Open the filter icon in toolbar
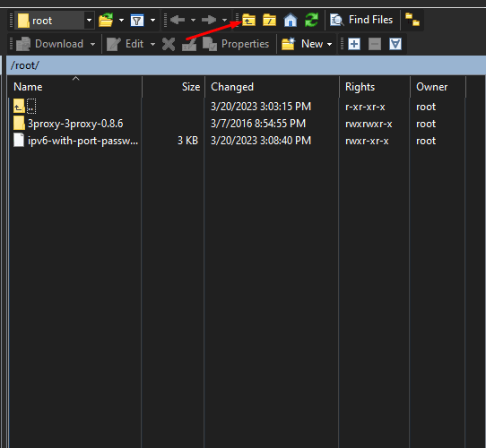Image resolution: width=486 pixels, height=448 pixels. click(137, 21)
